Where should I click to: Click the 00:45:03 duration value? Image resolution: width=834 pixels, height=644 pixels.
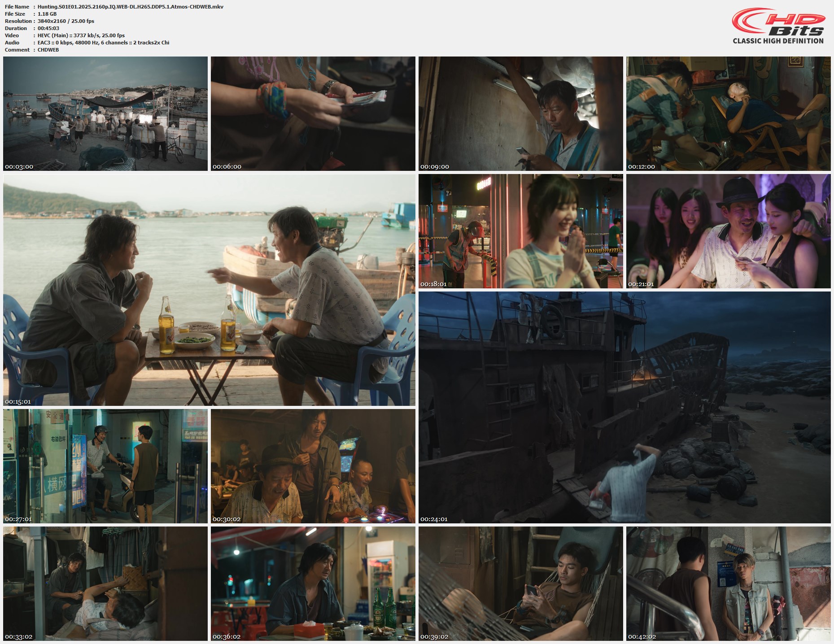pyautogui.click(x=48, y=28)
